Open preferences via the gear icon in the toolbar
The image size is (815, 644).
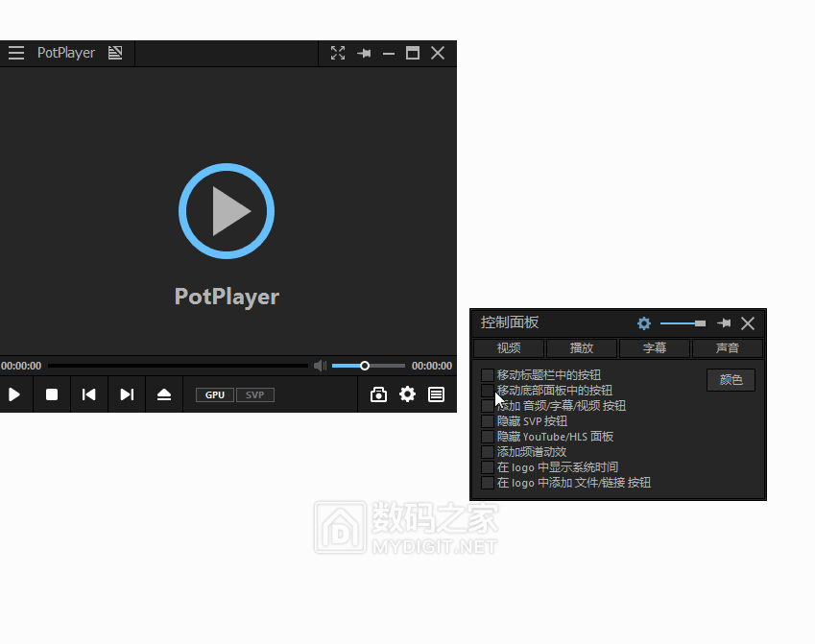click(x=407, y=394)
